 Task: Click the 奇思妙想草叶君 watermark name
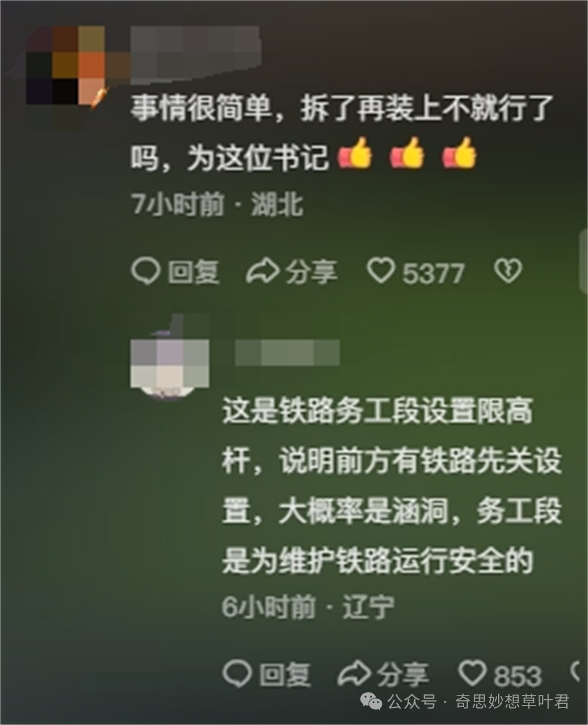click(512, 701)
